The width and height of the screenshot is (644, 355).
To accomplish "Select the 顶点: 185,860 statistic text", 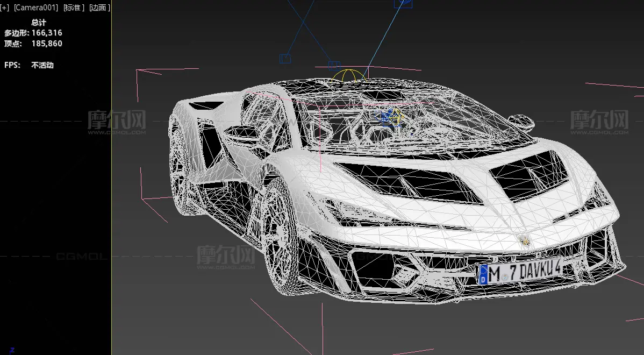I will 33,44.
